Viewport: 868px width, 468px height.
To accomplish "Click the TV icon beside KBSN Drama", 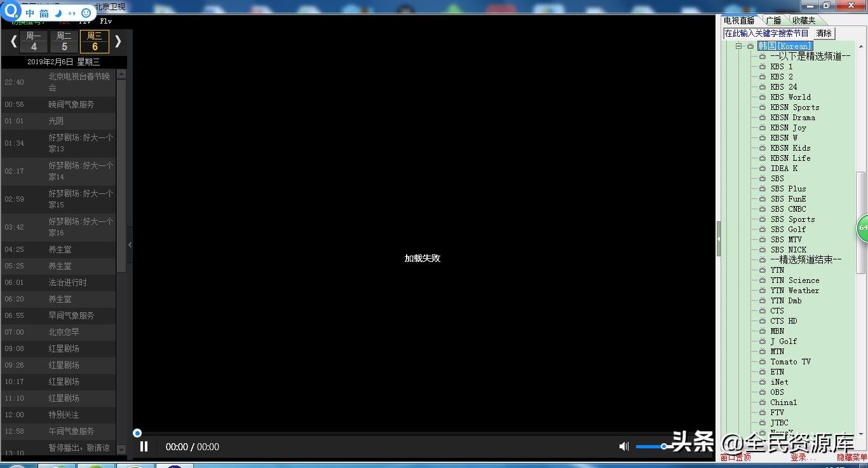I will pyautogui.click(x=763, y=118).
